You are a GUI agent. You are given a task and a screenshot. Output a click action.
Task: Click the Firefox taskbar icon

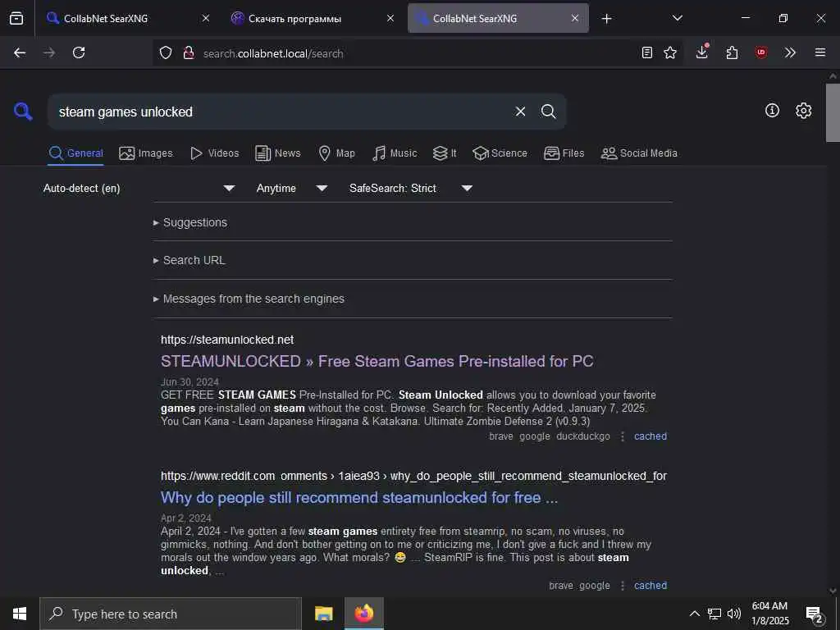coord(363,614)
